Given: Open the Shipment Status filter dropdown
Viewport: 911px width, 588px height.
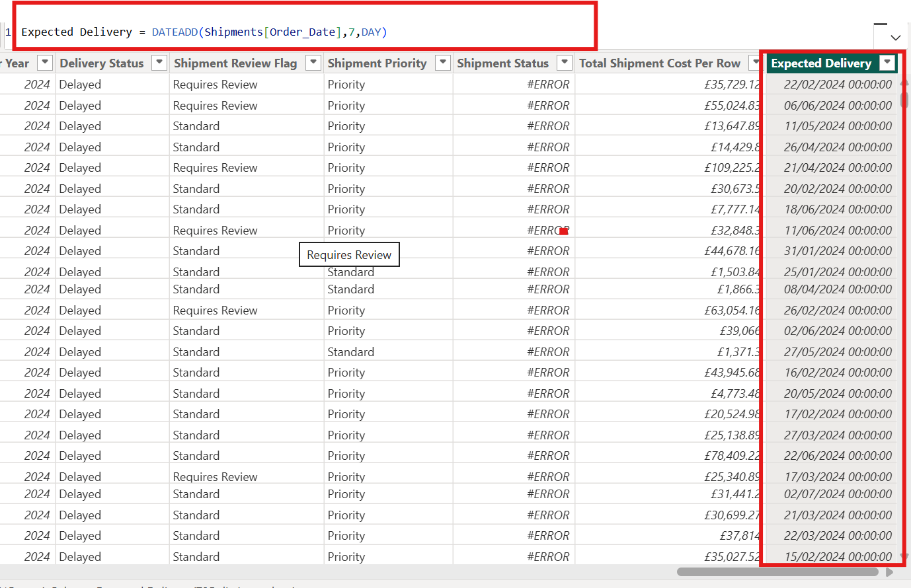Looking at the screenshot, I should [565, 63].
